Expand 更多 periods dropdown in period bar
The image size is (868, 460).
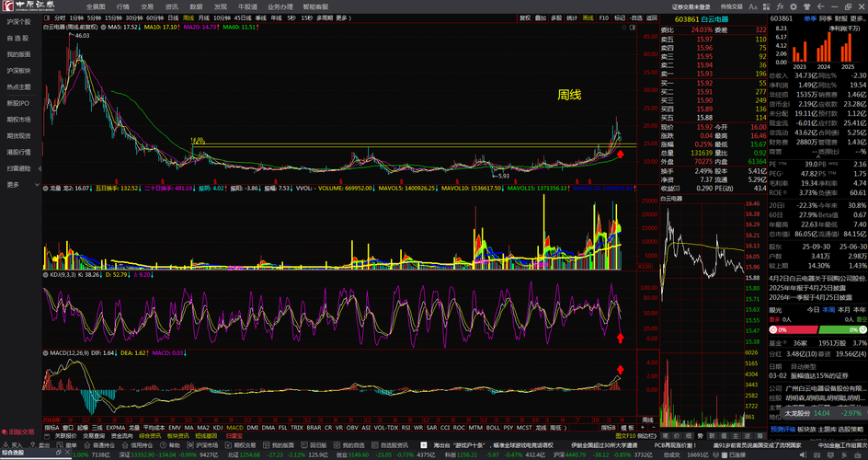coord(343,17)
